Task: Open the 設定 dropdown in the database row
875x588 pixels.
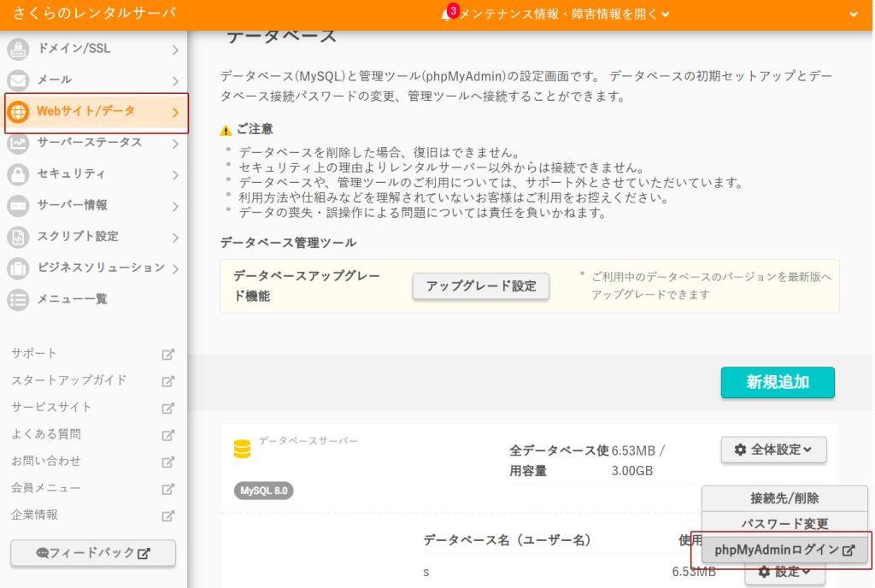Action: pos(784,572)
